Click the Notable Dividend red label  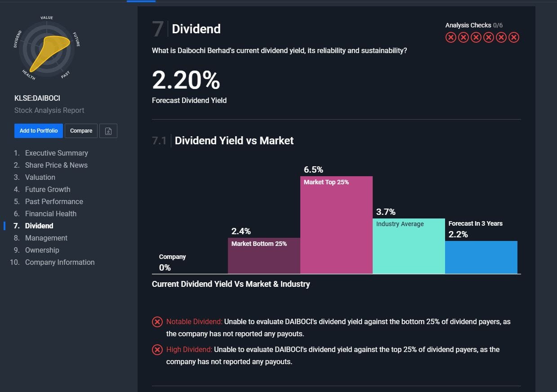tap(194, 322)
